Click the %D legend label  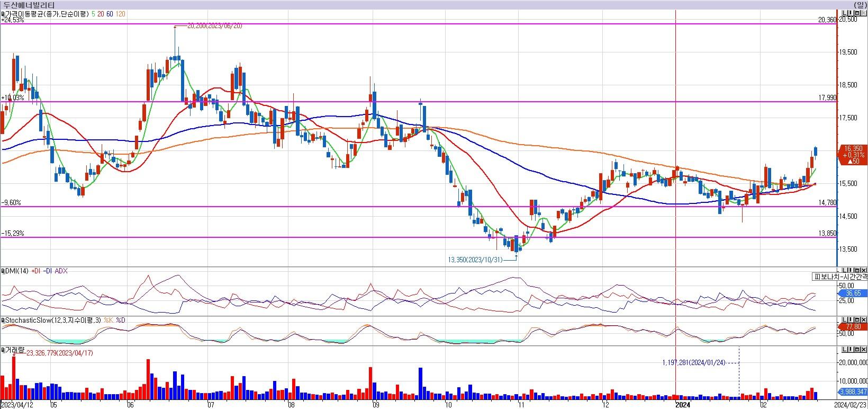(x=121, y=321)
